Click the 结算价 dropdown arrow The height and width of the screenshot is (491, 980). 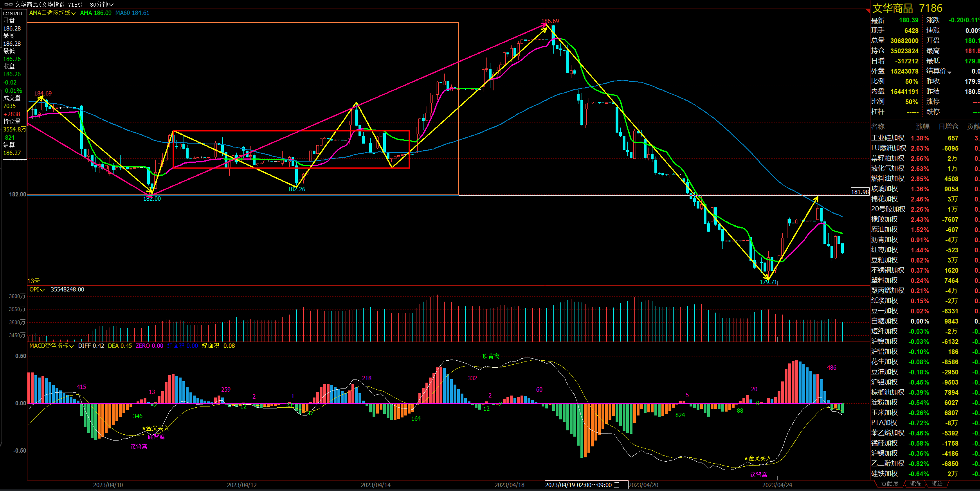point(949,72)
